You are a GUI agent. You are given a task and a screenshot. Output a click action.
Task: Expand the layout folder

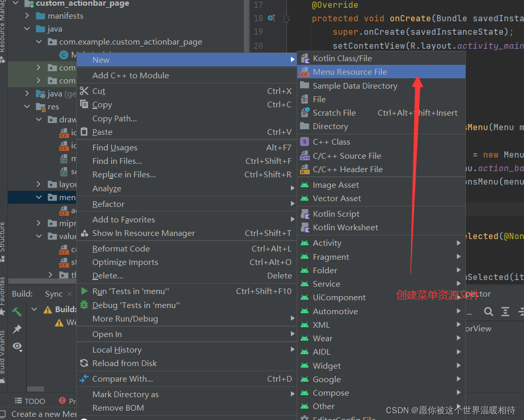[x=38, y=184]
